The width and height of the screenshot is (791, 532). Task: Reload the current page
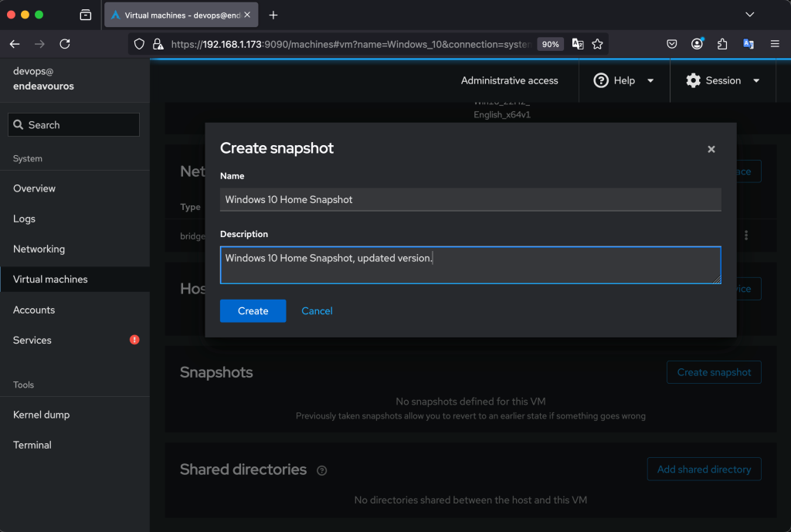pyautogui.click(x=65, y=44)
